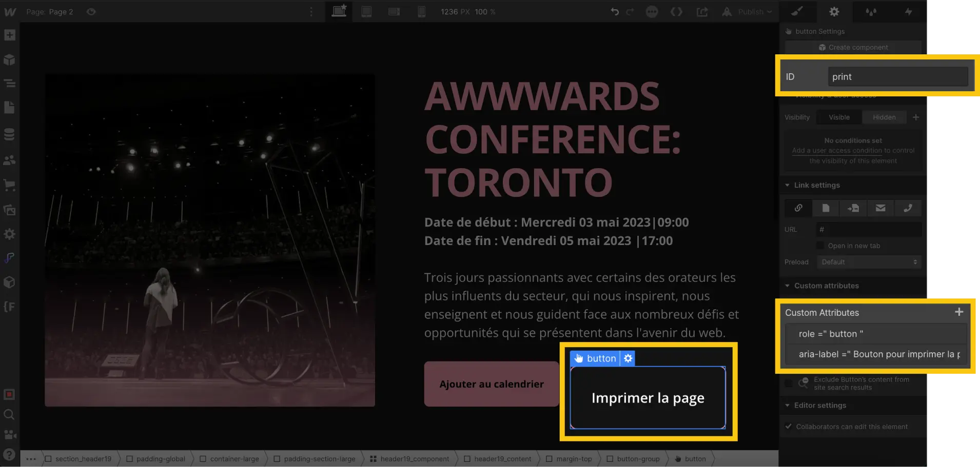This screenshot has width=980, height=467.
Task: Select the Email link type icon
Action: point(880,208)
